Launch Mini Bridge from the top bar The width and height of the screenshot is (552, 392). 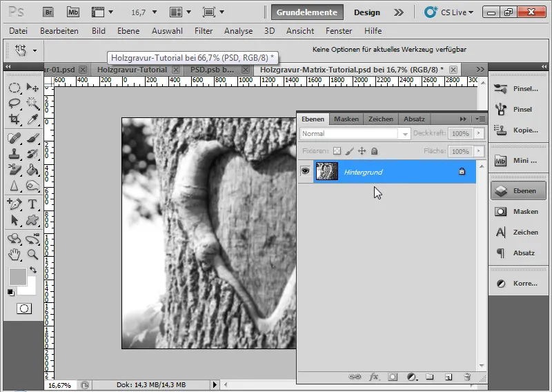coord(73,12)
